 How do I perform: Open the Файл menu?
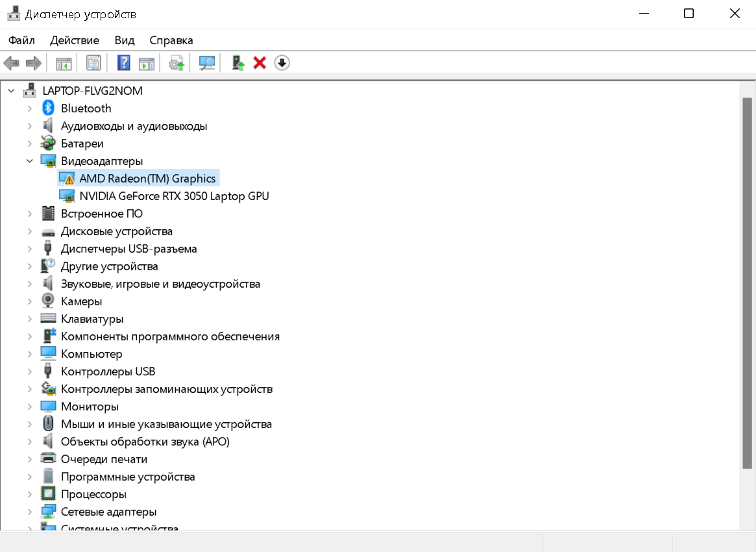coord(21,40)
